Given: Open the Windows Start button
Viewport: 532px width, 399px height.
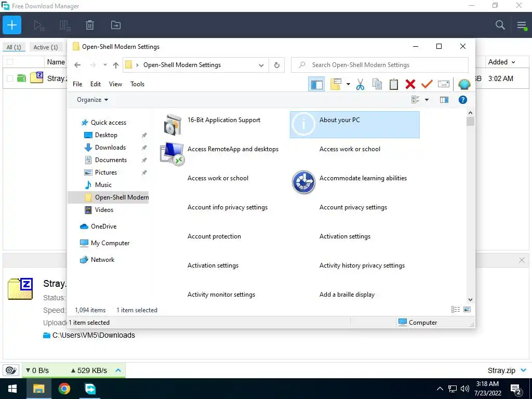Looking at the screenshot, I should (x=12, y=389).
